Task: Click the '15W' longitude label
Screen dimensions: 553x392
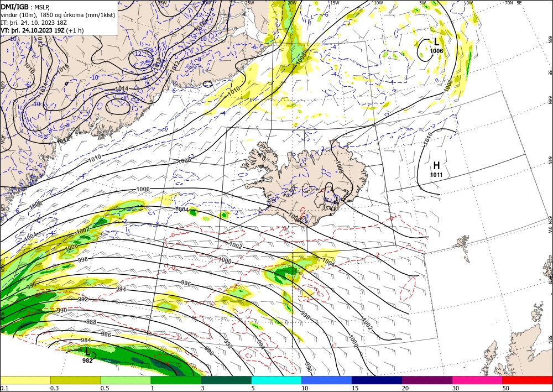Action: [335, 3]
